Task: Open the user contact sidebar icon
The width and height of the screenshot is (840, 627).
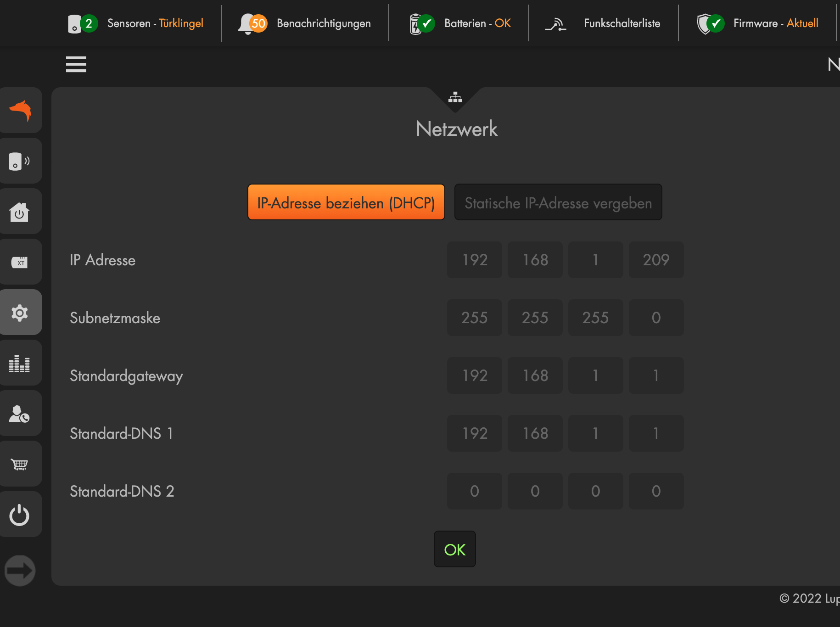Action: [19, 414]
